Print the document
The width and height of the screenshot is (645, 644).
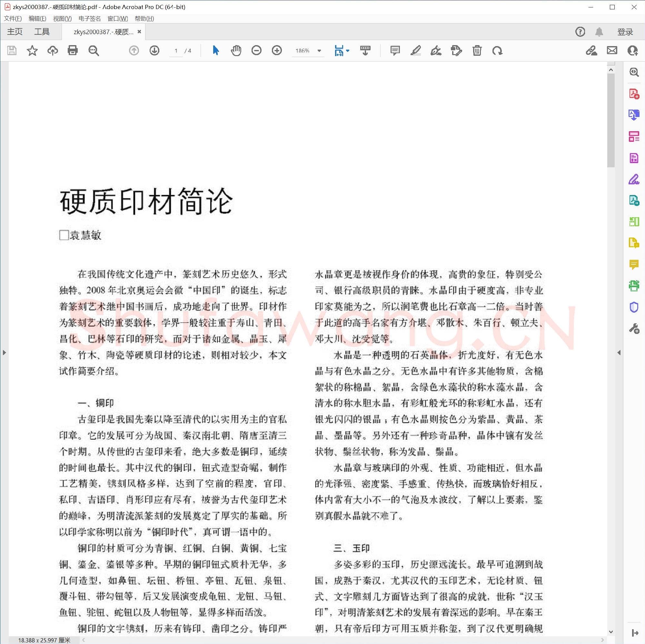pyautogui.click(x=73, y=51)
